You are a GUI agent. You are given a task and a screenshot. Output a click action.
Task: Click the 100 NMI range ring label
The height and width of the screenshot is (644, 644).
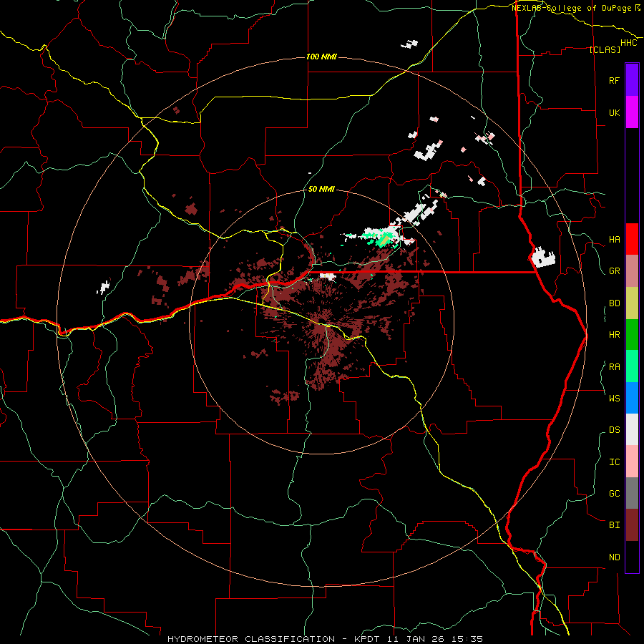point(321,57)
